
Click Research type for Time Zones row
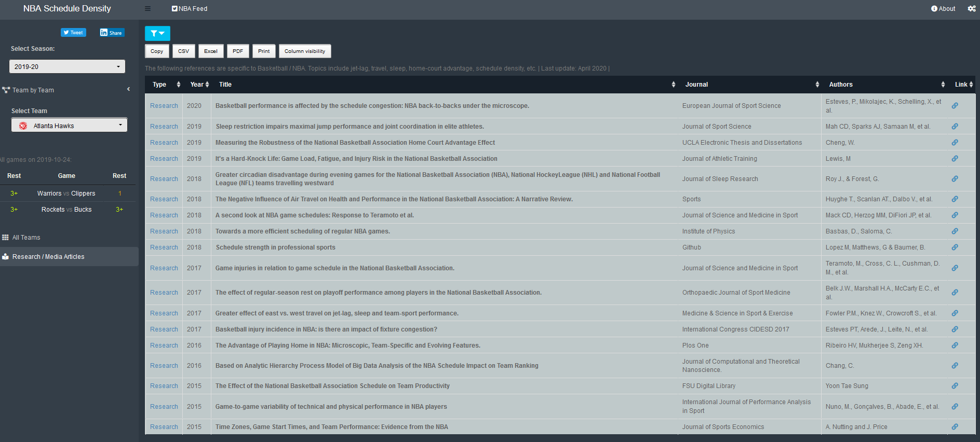[164, 427]
